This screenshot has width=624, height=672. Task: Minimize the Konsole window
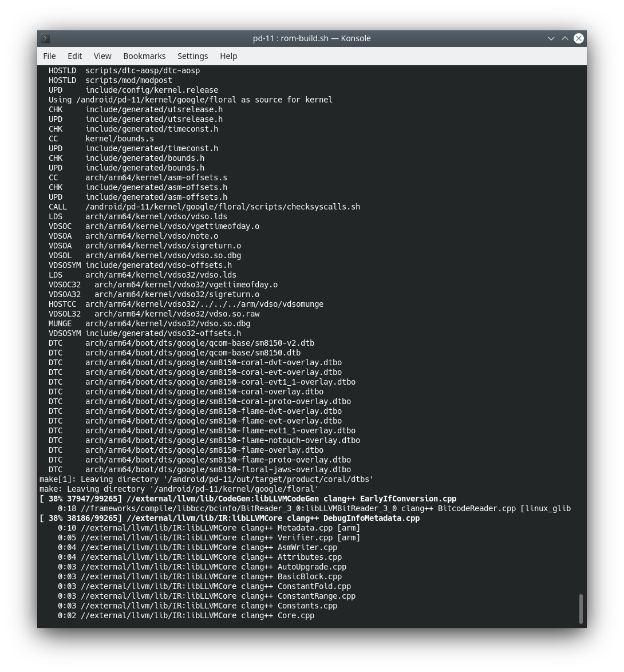[551, 38]
